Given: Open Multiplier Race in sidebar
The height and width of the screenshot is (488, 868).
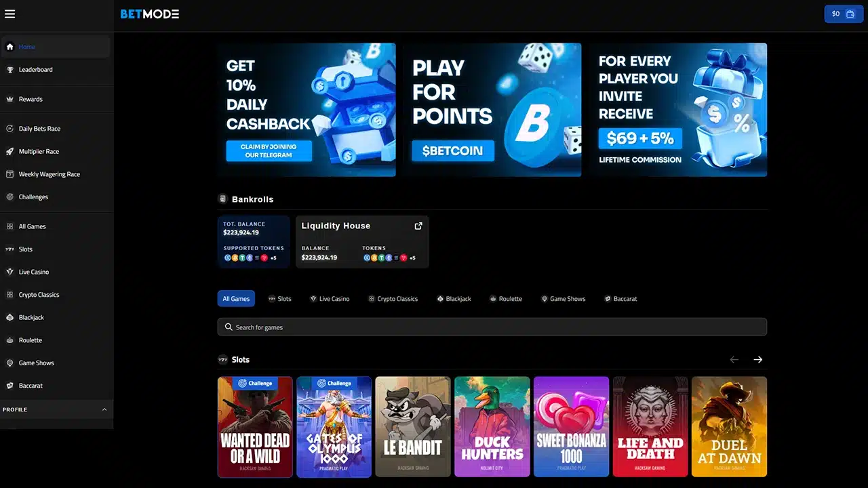Looking at the screenshot, I should coord(56,151).
